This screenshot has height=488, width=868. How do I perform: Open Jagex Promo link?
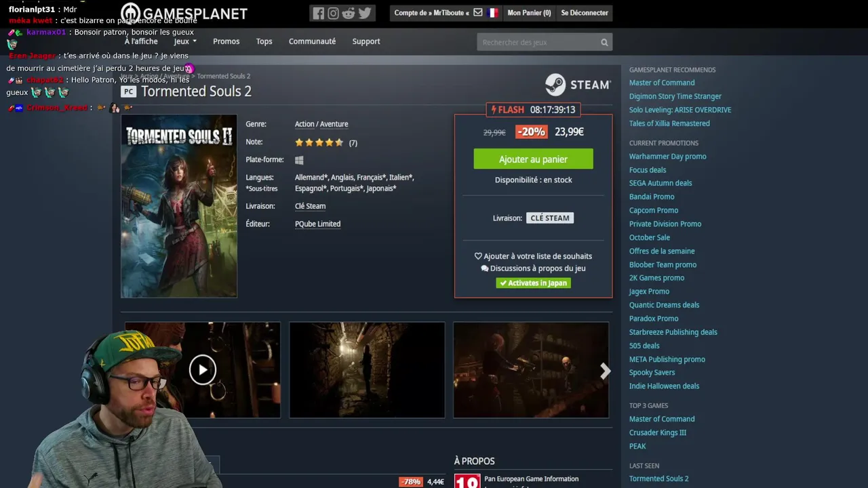[x=649, y=291]
